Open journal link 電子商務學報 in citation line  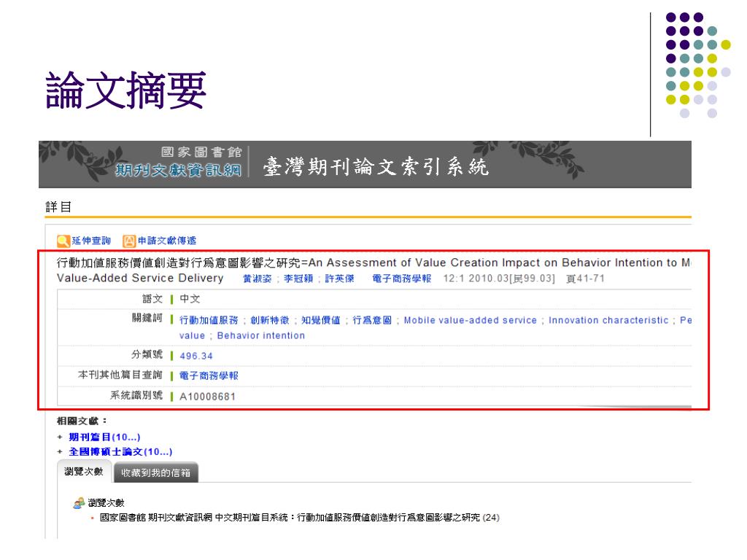[x=402, y=279]
